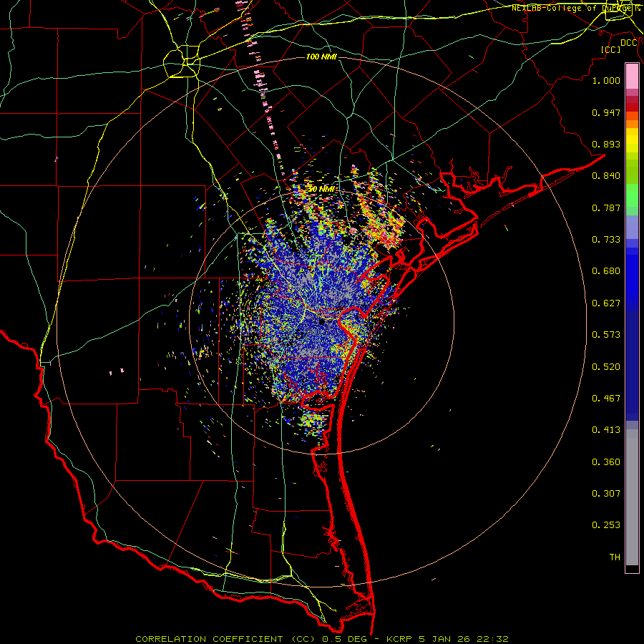
Task: Click the 22:32 timestamp in the caption
Action: click(x=492, y=639)
